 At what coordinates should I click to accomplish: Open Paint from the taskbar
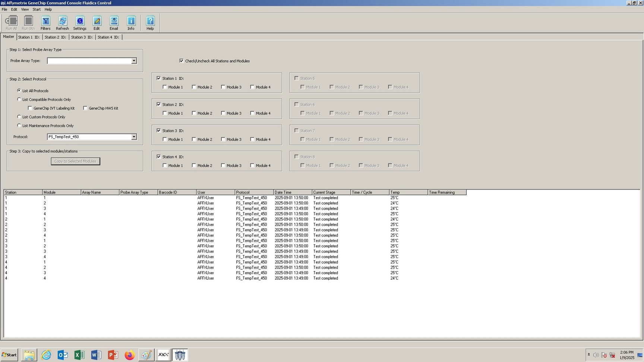pyautogui.click(x=146, y=355)
